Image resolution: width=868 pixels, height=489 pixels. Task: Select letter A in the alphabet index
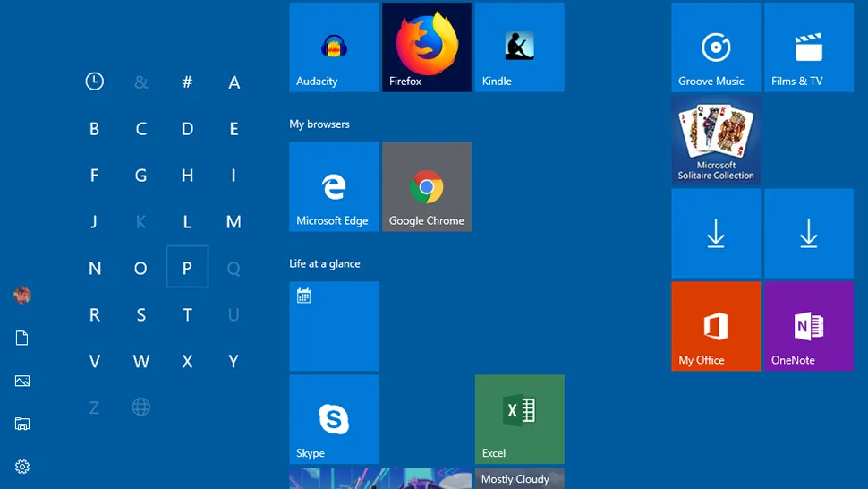(x=234, y=82)
